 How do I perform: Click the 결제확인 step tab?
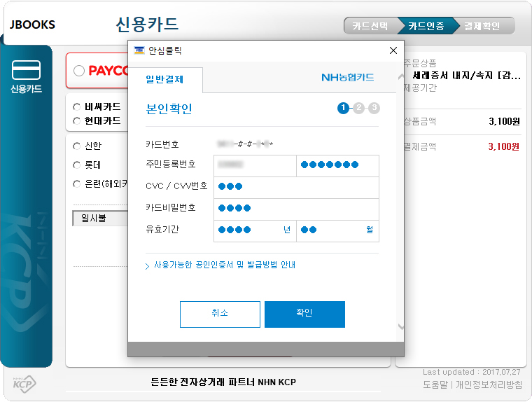pos(482,26)
